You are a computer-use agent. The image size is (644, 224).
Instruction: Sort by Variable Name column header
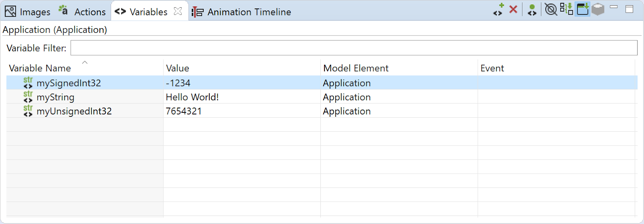40,68
